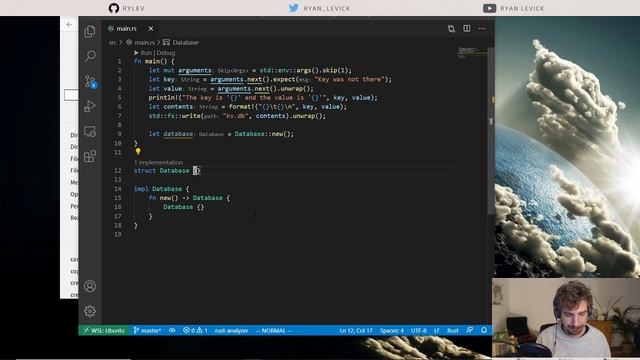The width and height of the screenshot is (640, 360).
Task: Click UTF-8 encoding selector
Action: (419, 331)
